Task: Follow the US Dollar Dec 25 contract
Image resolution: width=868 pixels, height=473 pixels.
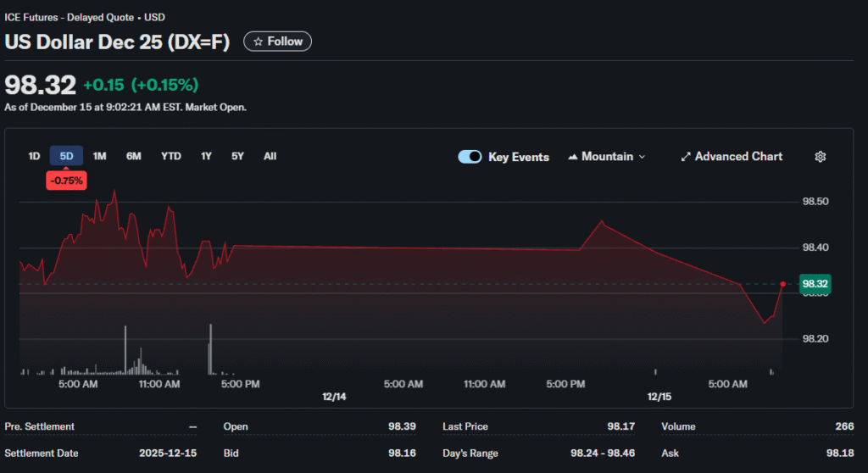Action: coord(277,42)
